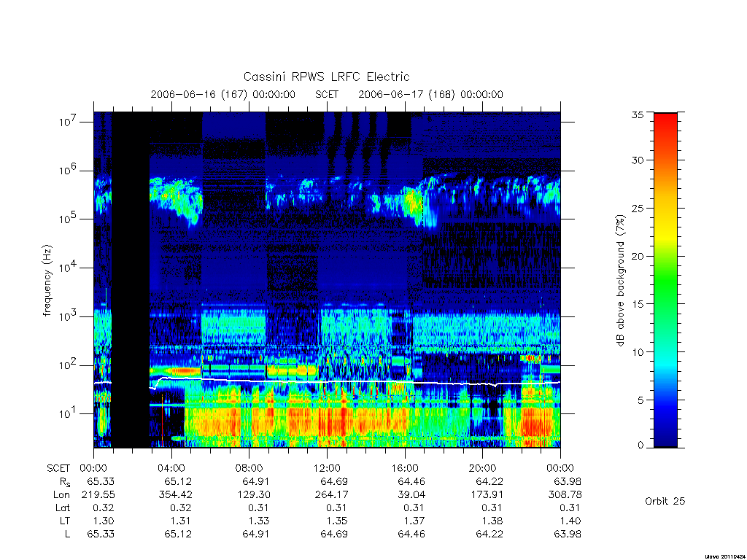Click the Lon value 354.42
747x560 pixels.
click(x=175, y=495)
